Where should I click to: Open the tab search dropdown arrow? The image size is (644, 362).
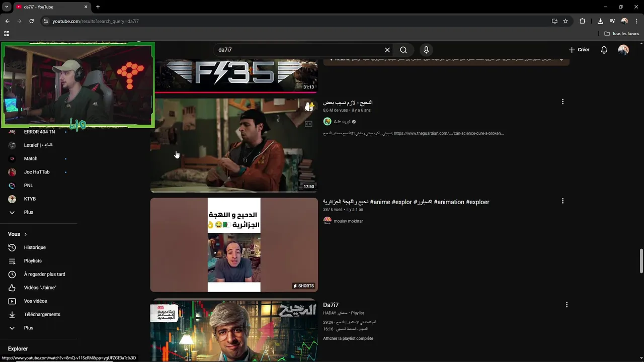coord(7,7)
